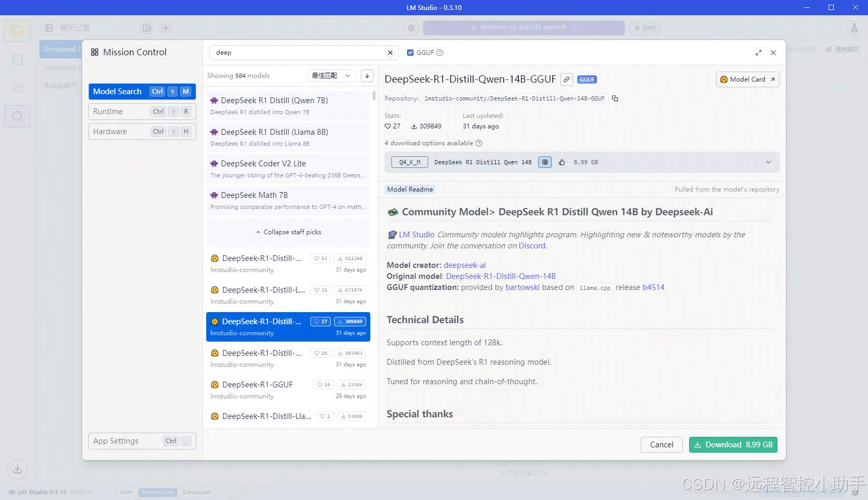Expand Mission Control to full screen
The width and height of the screenshot is (868, 500).
click(759, 53)
